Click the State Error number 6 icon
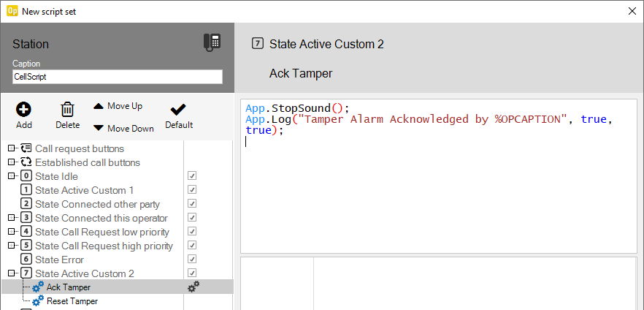The width and height of the screenshot is (644, 310). (x=26, y=260)
